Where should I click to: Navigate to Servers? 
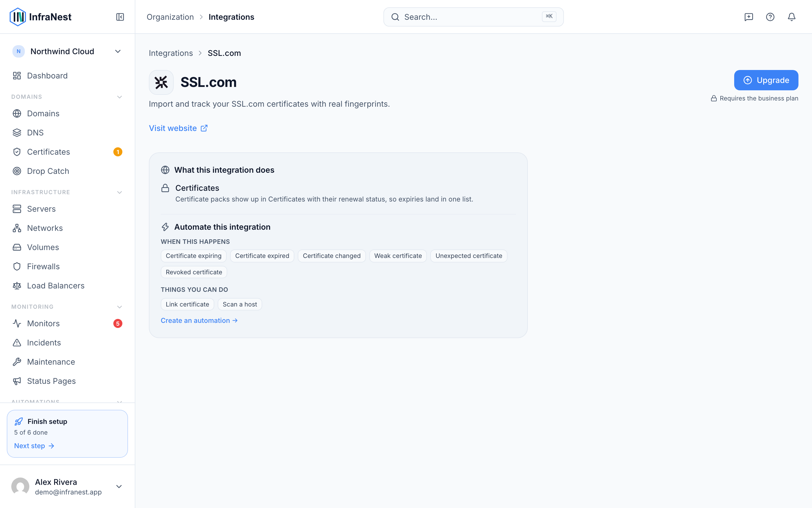pos(67,209)
